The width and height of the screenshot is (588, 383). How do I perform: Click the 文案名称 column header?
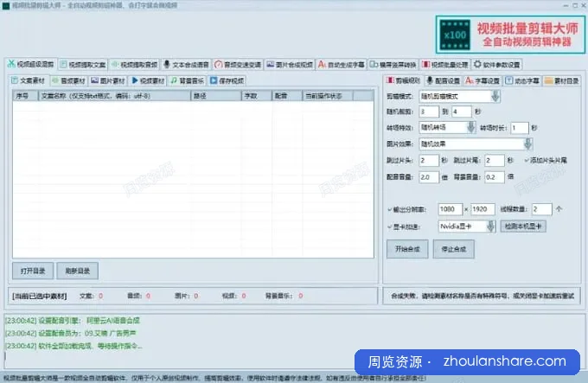click(114, 96)
